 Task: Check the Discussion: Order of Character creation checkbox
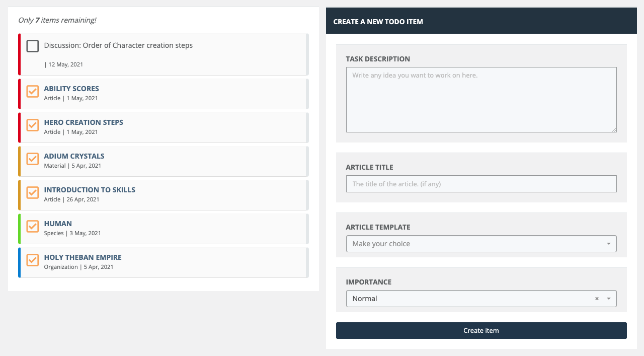click(33, 46)
